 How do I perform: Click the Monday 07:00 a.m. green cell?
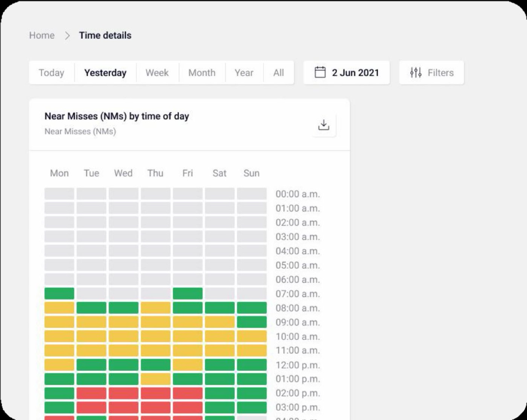(x=59, y=294)
